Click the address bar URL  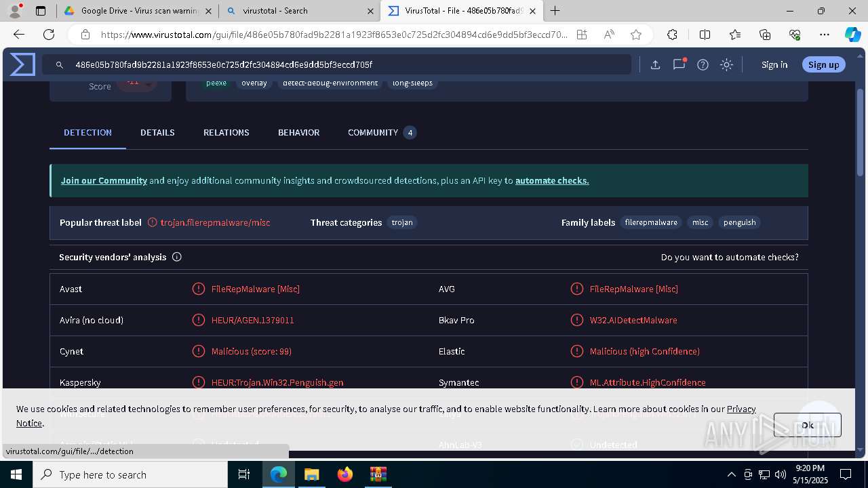[x=334, y=35]
